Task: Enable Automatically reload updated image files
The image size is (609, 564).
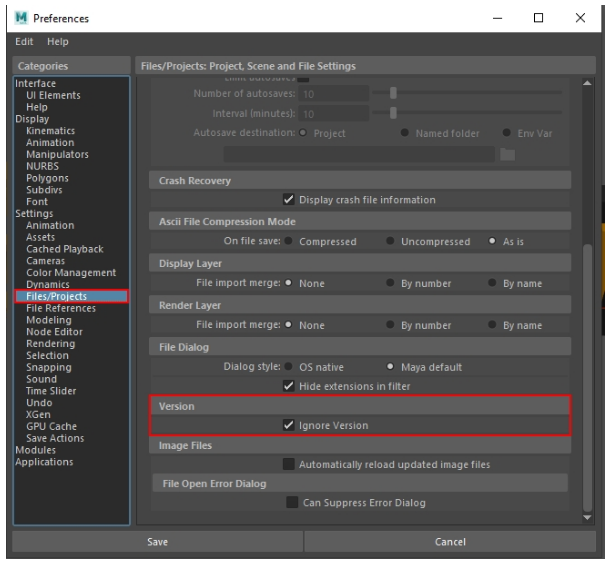Action: tap(289, 464)
